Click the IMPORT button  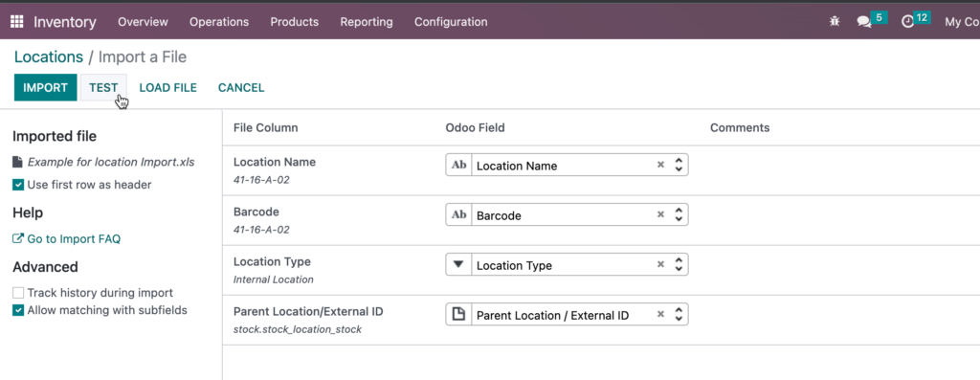pos(46,87)
